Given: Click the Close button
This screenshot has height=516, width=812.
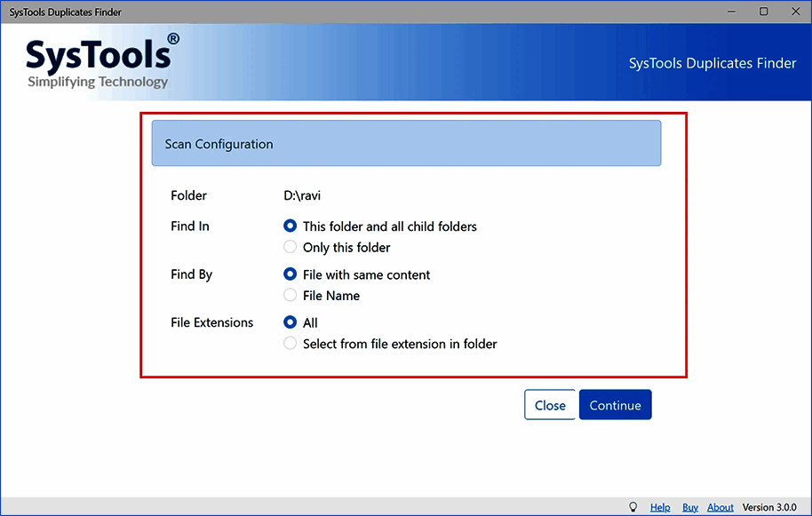Looking at the screenshot, I should pos(550,404).
